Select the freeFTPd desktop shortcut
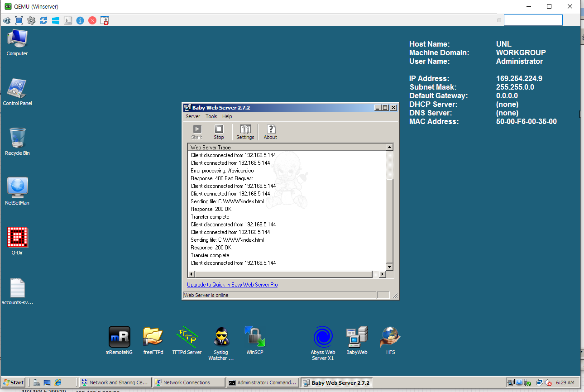584x392 pixels. click(x=153, y=341)
